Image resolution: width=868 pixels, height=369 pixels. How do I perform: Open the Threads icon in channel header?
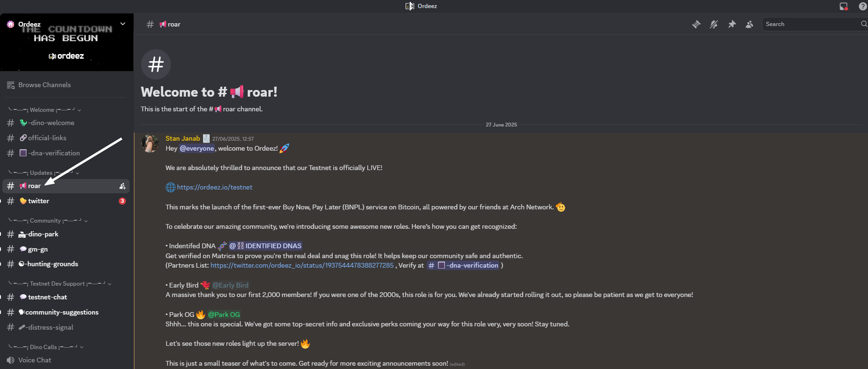(x=696, y=24)
